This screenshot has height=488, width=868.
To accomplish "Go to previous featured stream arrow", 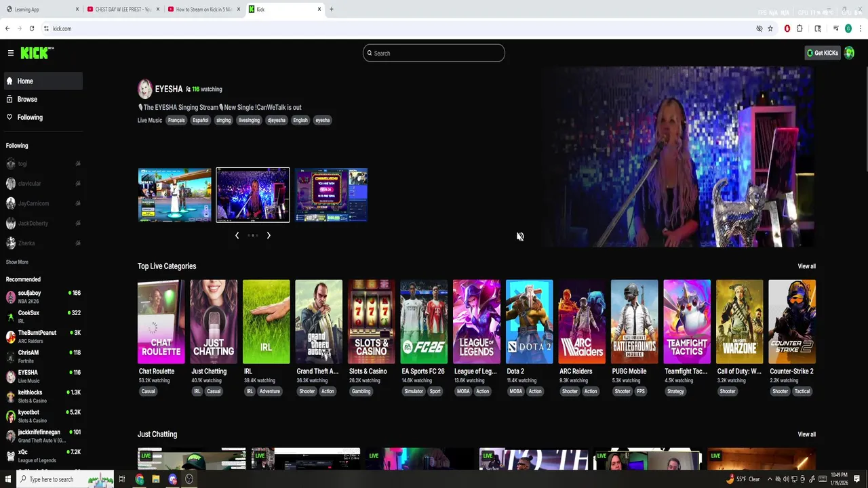I will coord(237,235).
